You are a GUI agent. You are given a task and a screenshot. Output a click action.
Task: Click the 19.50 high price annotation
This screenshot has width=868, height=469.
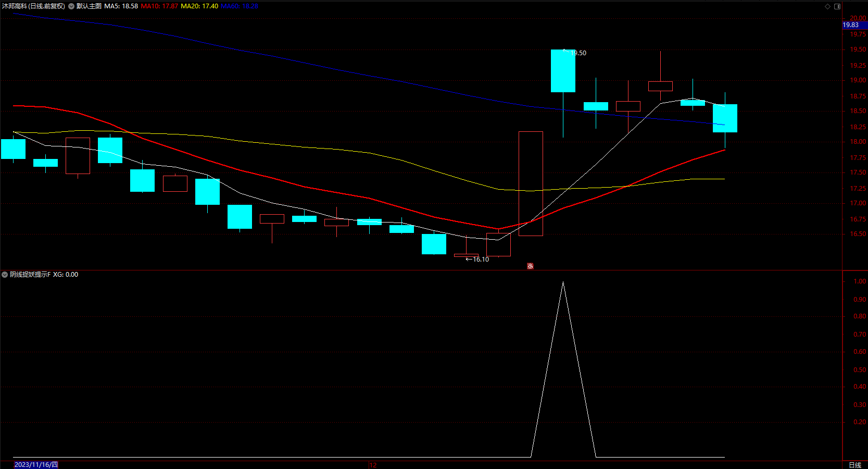coord(578,53)
